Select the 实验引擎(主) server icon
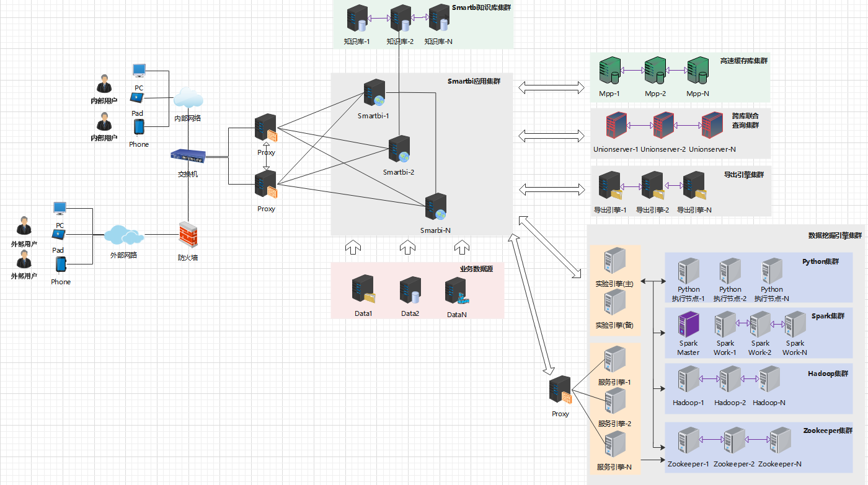Viewport: 868px width, 485px height. pyautogui.click(x=614, y=261)
